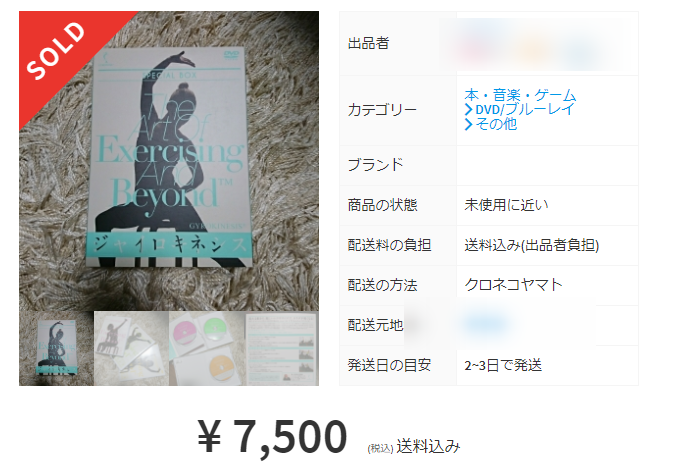Click the chevron icon before その他

(468, 124)
